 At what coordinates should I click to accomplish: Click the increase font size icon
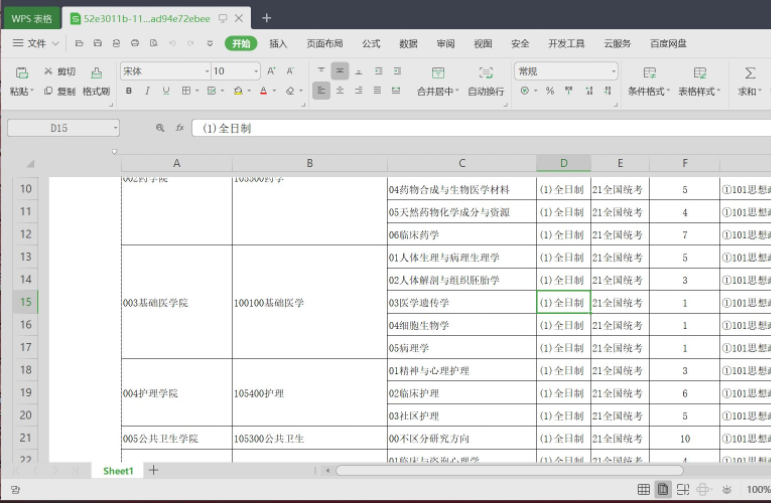[x=271, y=71]
